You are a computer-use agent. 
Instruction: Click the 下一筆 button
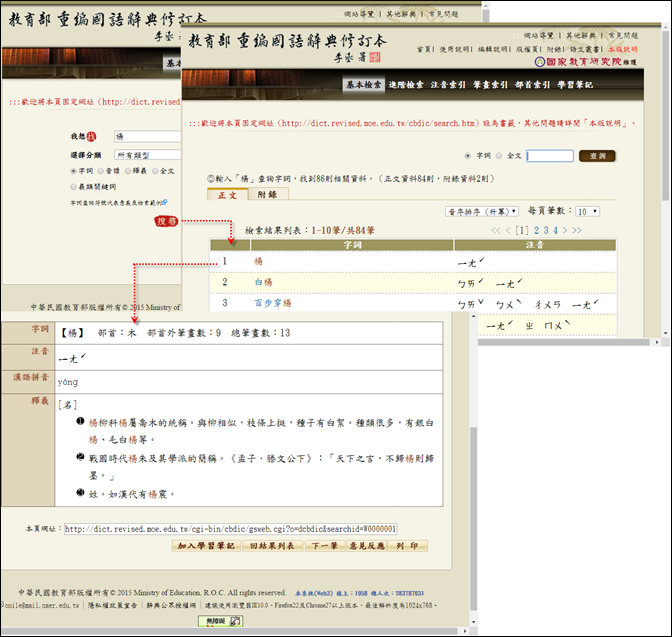pyautogui.click(x=324, y=546)
